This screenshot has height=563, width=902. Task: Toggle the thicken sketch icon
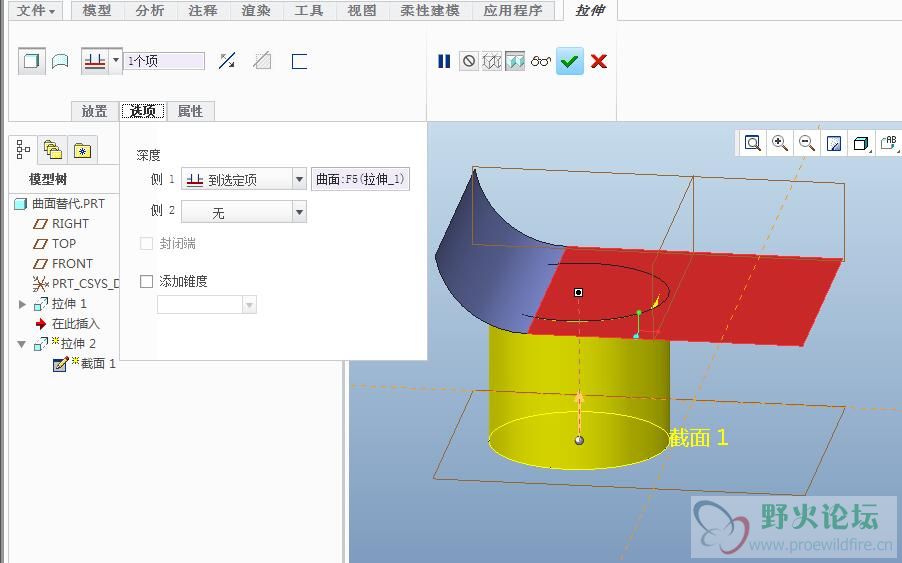click(x=299, y=61)
